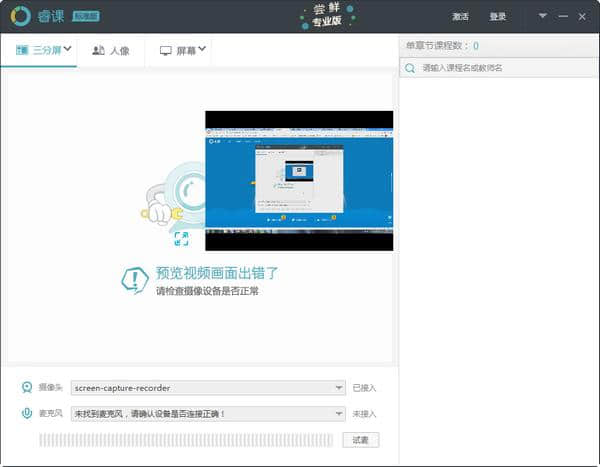
Task: Click the 睿课 app logo icon
Action: [x=20, y=16]
